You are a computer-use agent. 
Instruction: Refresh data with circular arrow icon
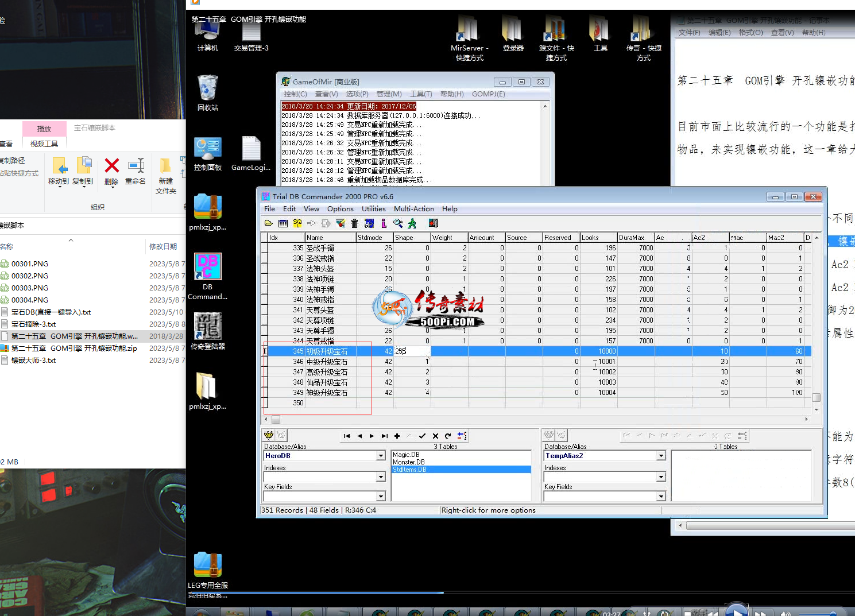point(448,436)
